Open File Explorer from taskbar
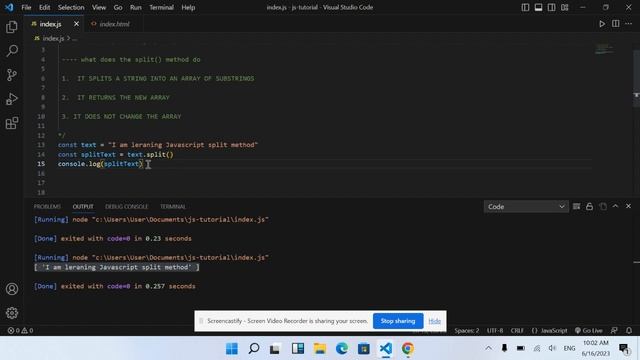 pyautogui.click(x=320, y=349)
